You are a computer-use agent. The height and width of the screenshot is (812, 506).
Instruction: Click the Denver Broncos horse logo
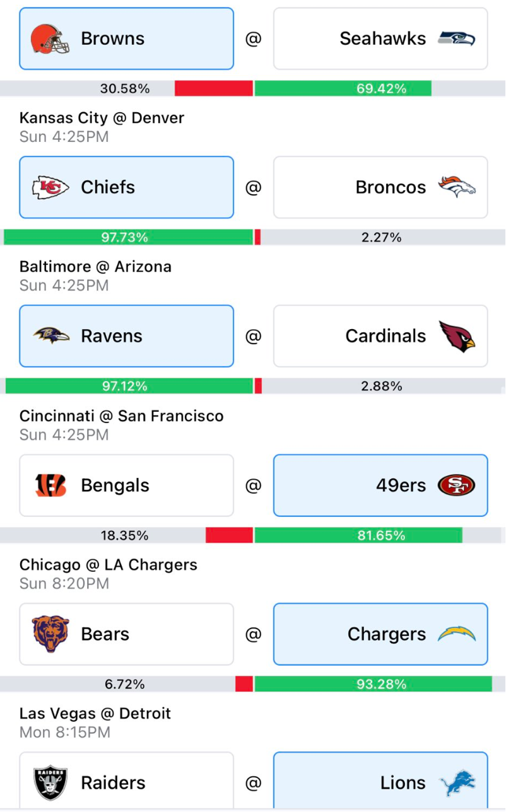(457, 187)
